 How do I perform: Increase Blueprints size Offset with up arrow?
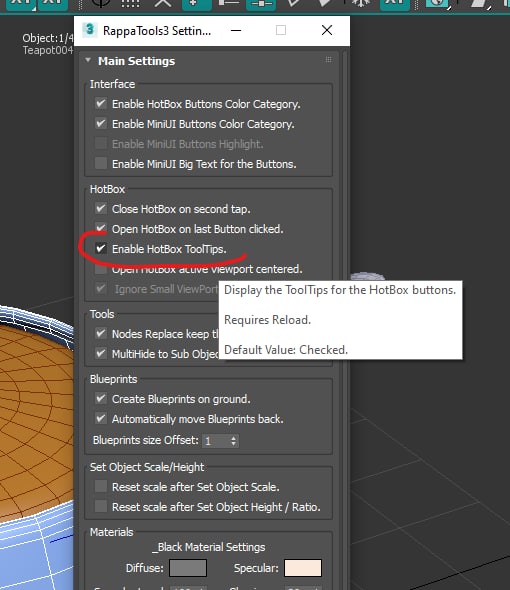coord(233,438)
